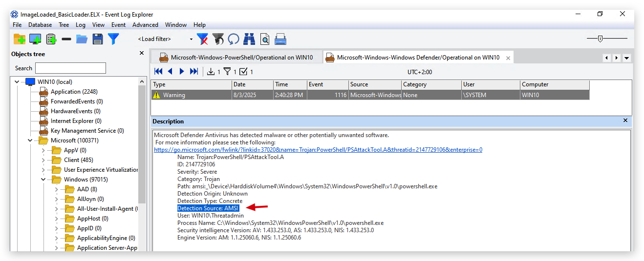Image resolution: width=644 pixels, height=261 pixels.
Task: Click the refresh circular arrow icon
Action: (x=234, y=39)
